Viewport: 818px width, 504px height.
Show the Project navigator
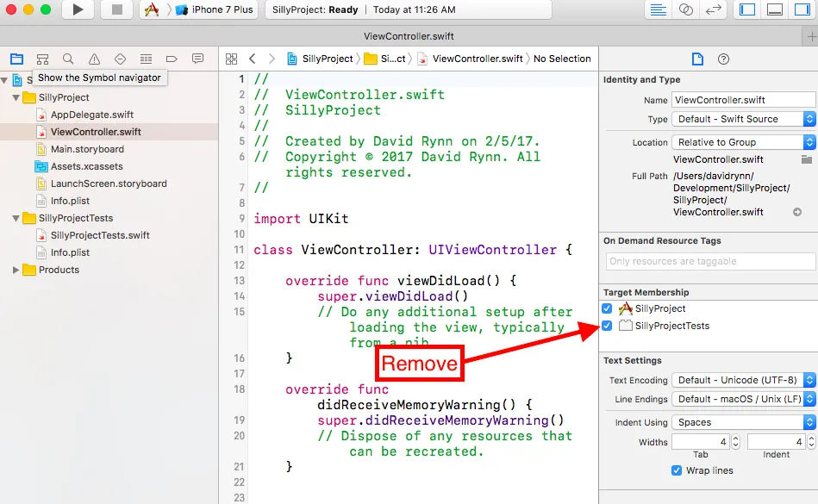point(16,59)
